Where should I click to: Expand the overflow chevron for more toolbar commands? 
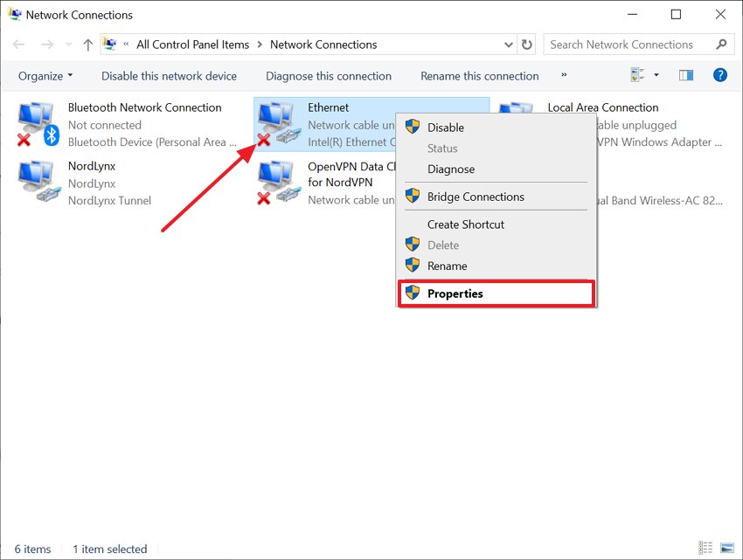pos(565,76)
